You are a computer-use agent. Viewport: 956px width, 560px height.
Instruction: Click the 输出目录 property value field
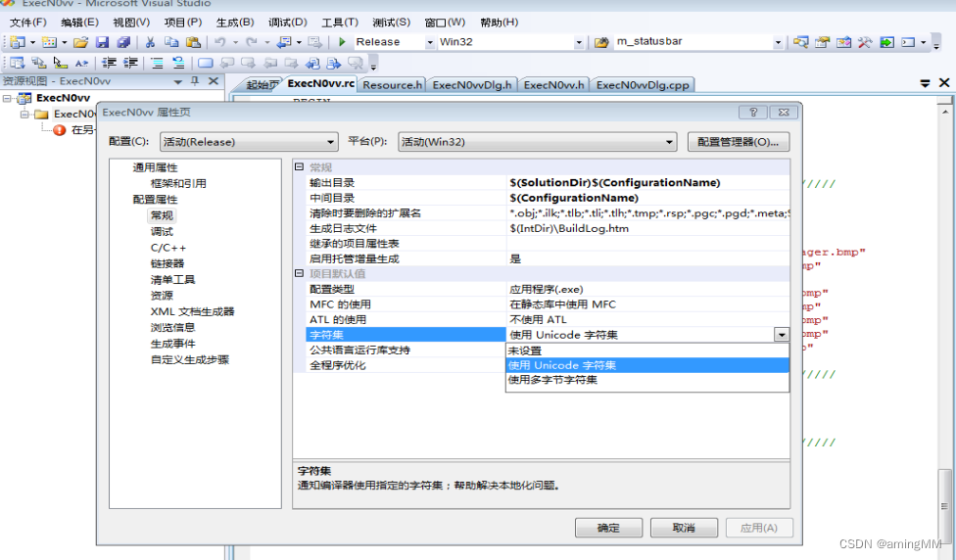point(648,182)
